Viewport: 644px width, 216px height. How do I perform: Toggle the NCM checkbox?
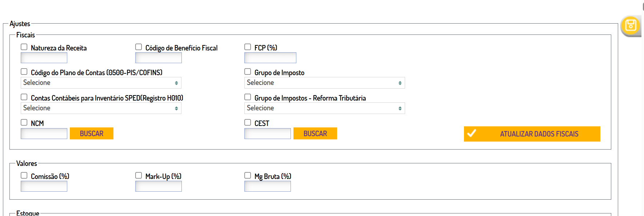click(24, 122)
